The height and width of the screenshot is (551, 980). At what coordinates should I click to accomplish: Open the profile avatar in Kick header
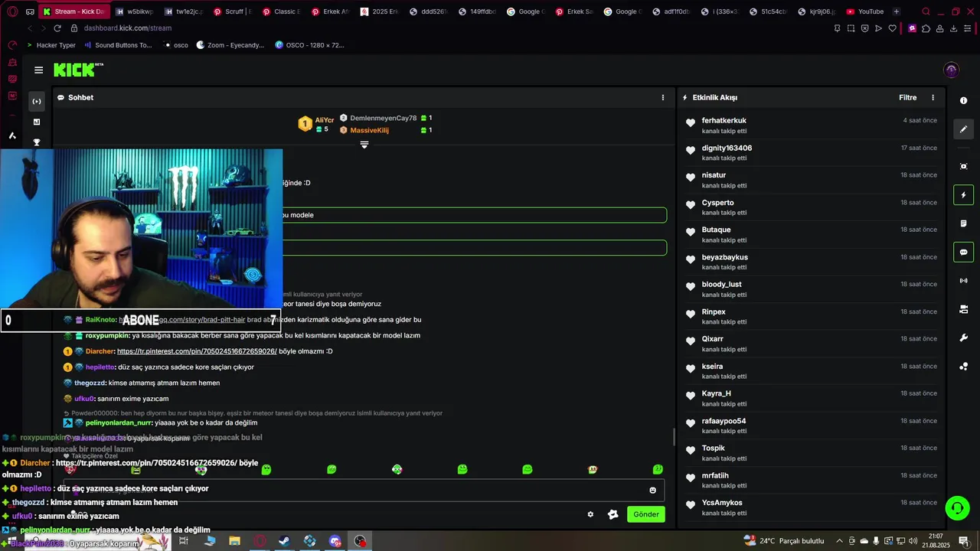[x=951, y=70]
